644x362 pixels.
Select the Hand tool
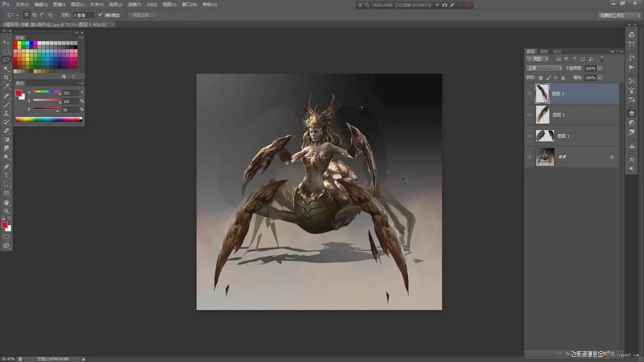point(6,202)
